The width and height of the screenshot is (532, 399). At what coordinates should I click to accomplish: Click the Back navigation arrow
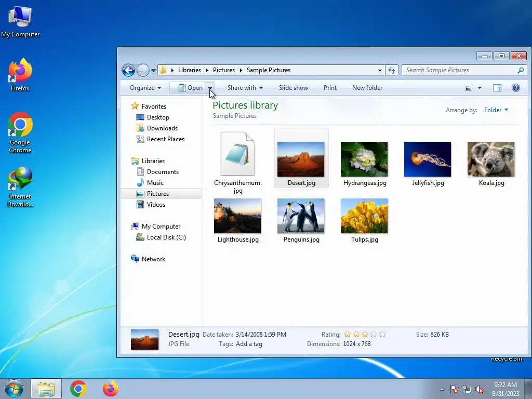tap(129, 70)
